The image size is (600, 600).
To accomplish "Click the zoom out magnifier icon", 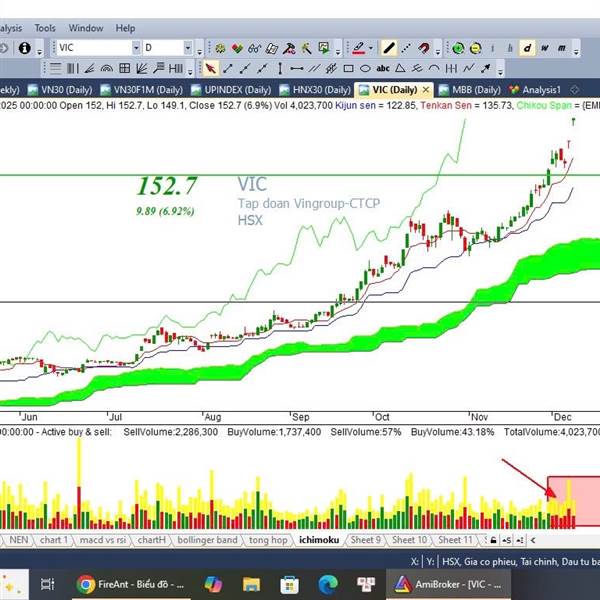I will click(x=475, y=48).
